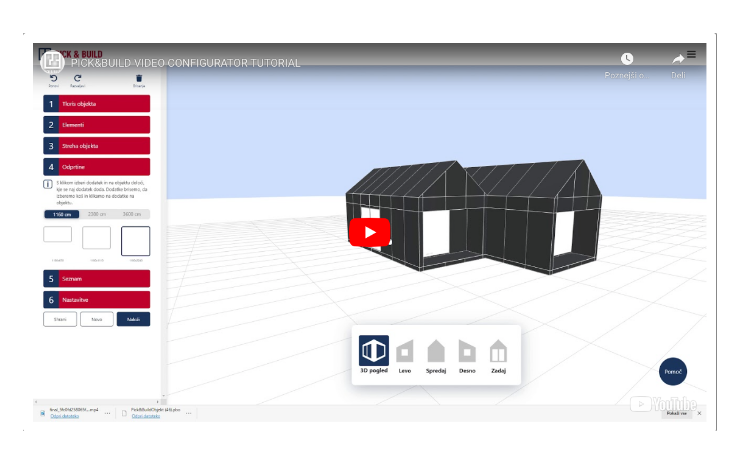The height and width of the screenshot is (464, 740).
Task: Expand step 1 Tloris objekta
Action: coord(97,104)
